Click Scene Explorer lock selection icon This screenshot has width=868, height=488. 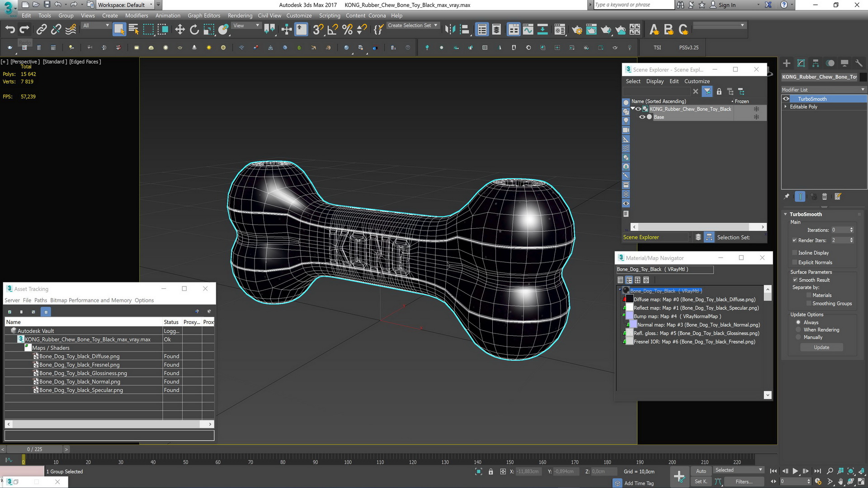[719, 92]
